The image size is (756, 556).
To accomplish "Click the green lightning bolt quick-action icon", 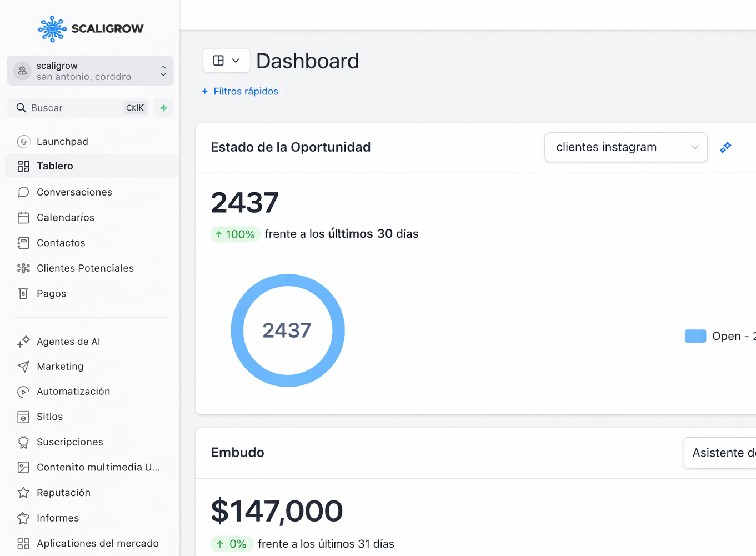I will point(163,108).
